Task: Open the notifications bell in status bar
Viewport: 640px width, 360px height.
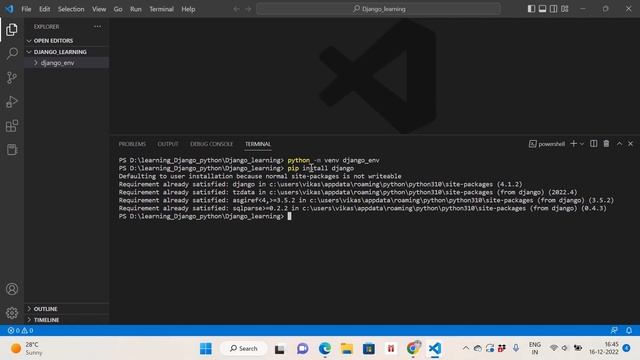Action: pos(629,330)
